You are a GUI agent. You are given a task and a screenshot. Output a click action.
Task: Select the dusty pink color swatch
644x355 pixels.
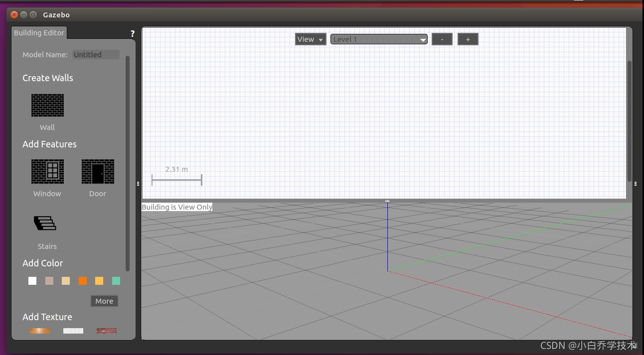[49, 281]
